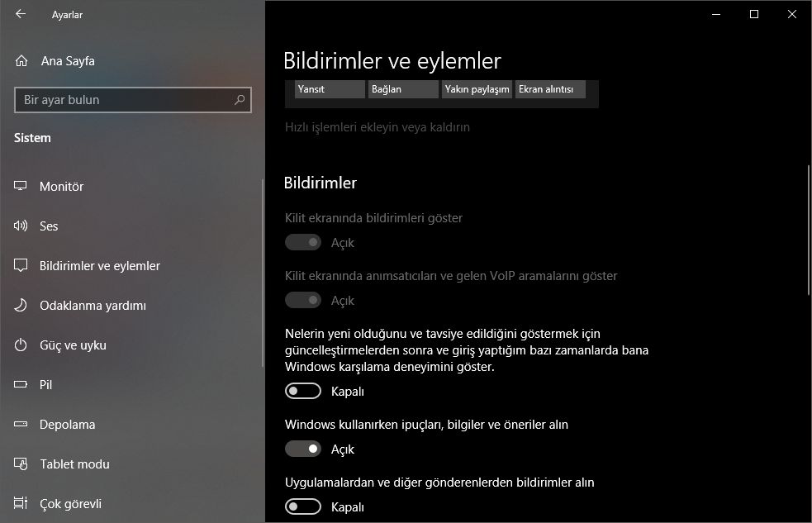Click the Odaklanma yardımı moon icon
This screenshot has width=812, height=523.
tap(20, 305)
